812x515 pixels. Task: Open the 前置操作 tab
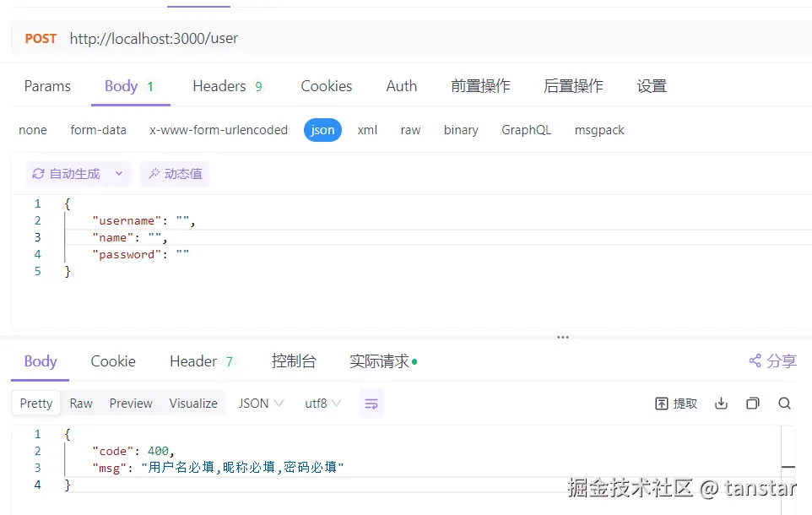pyautogui.click(x=480, y=86)
